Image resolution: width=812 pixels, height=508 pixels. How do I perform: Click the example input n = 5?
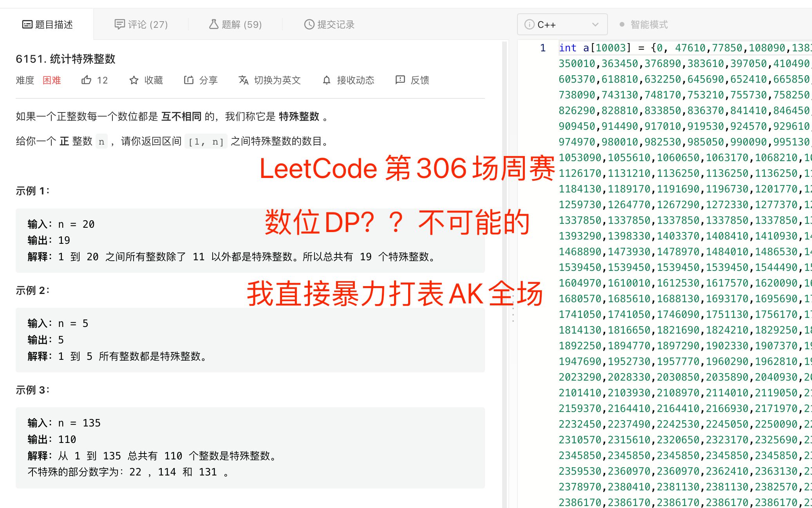coord(58,323)
